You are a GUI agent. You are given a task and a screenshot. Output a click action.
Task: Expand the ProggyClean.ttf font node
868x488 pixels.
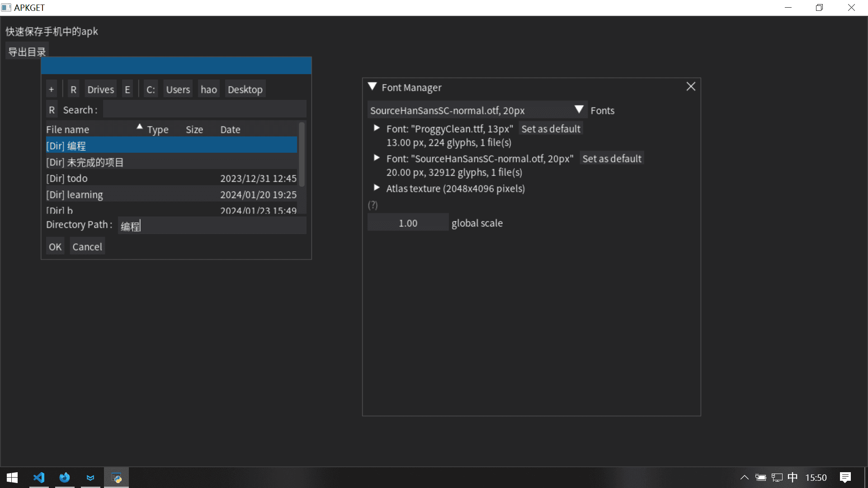pyautogui.click(x=377, y=128)
